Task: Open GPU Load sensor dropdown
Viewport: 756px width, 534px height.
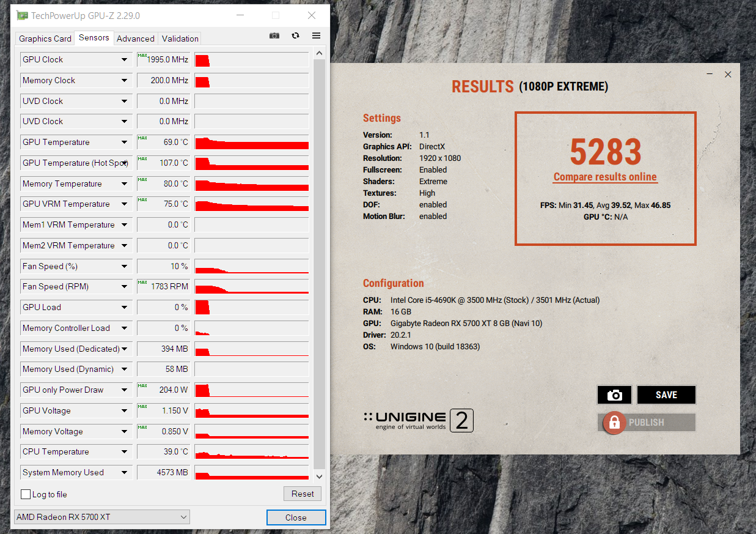Action: (125, 307)
